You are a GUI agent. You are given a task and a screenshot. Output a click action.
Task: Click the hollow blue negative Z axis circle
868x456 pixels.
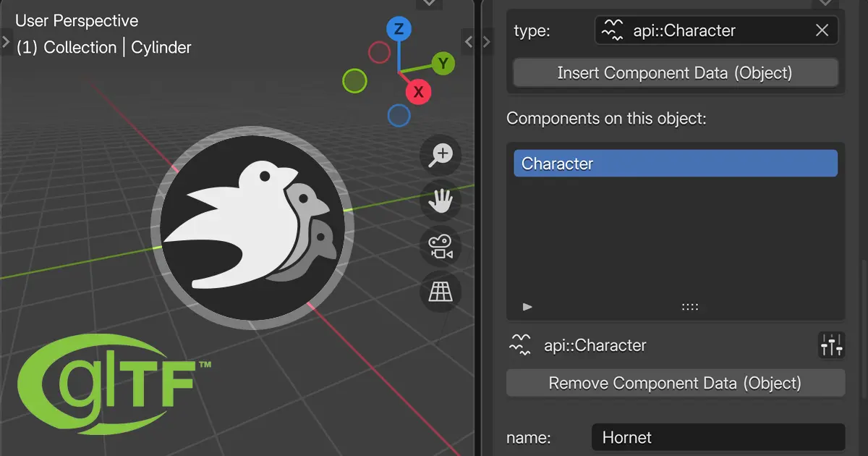pyautogui.click(x=399, y=115)
